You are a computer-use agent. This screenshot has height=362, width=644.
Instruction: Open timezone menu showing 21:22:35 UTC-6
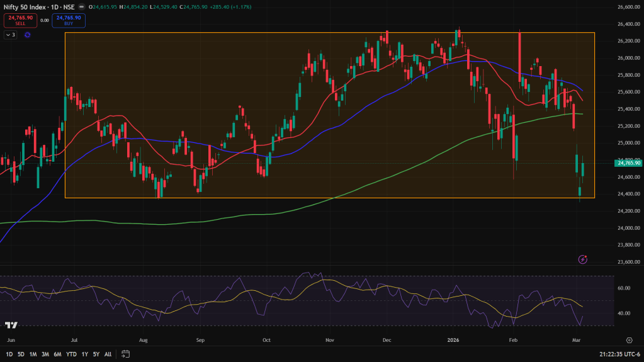(x=619, y=354)
